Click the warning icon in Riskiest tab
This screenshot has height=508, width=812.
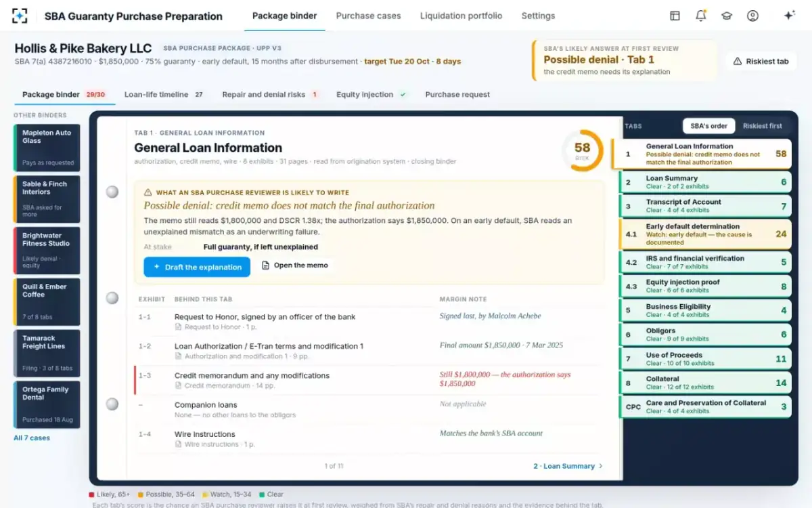[738, 62]
